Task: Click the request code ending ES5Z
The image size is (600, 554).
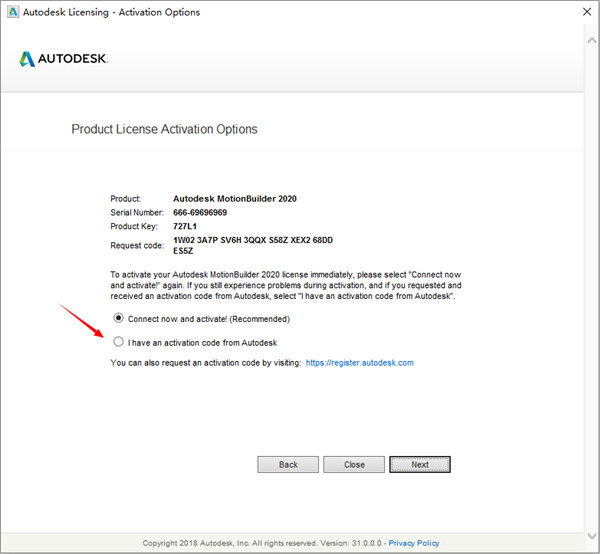Action: point(183,251)
